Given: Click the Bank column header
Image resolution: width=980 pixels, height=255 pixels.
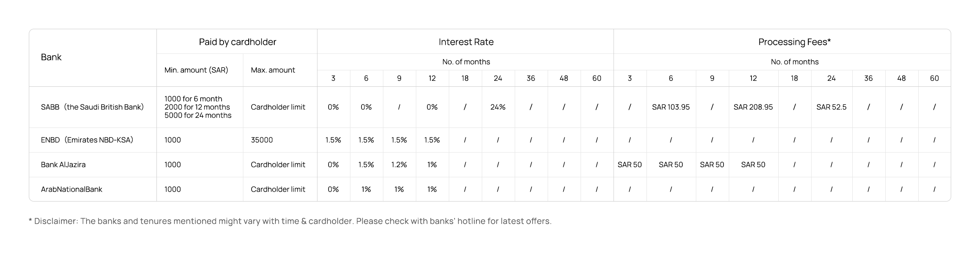Looking at the screenshot, I should click(51, 58).
